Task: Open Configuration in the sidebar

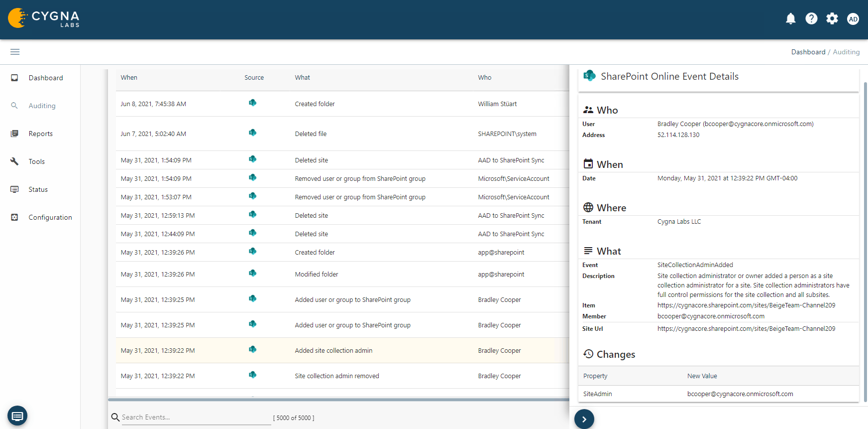Action: pos(50,217)
